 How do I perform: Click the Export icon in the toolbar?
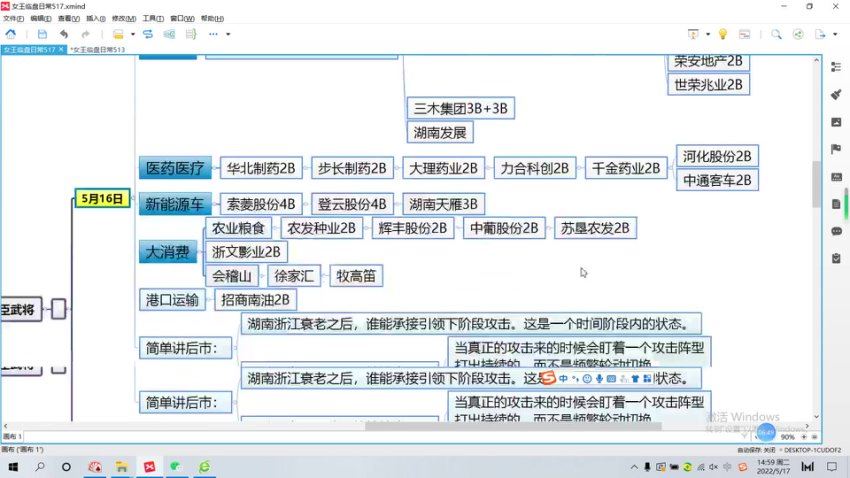point(820,34)
